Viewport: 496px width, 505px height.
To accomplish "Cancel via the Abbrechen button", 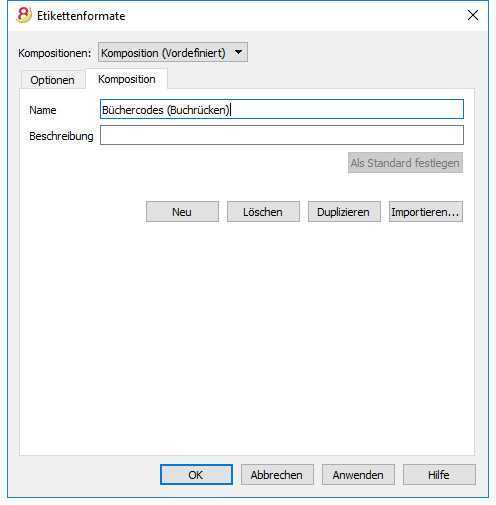I will pos(277,475).
